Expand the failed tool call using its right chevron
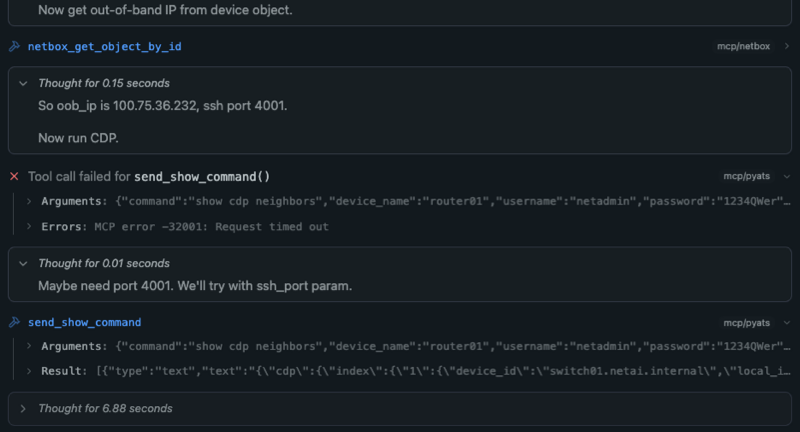Screen dimensions: 800x432 tap(787, 177)
